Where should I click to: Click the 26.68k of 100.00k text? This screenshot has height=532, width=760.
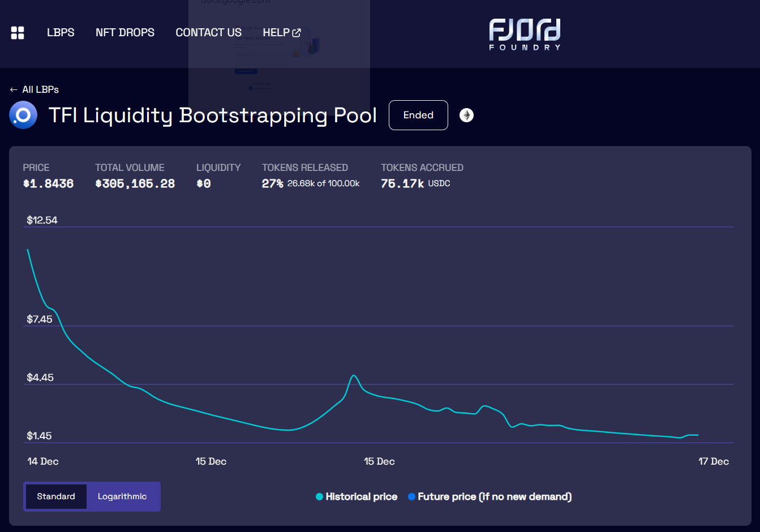click(x=323, y=183)
